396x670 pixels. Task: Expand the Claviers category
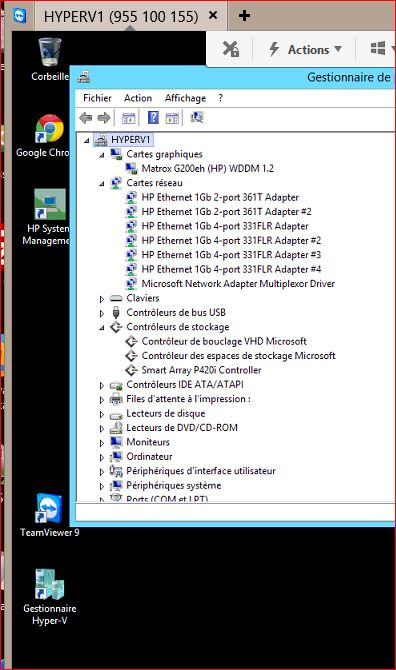point(102,299)
